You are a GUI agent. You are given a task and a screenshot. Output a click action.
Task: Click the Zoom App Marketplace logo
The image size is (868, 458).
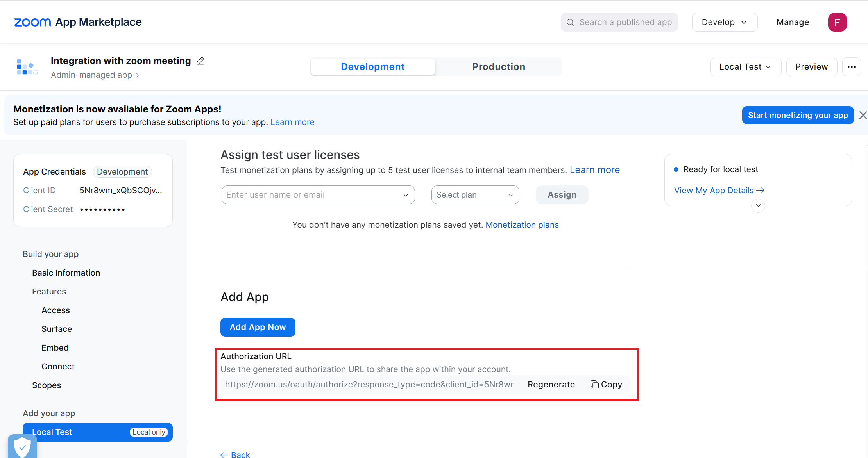click(x=78, y=22)
